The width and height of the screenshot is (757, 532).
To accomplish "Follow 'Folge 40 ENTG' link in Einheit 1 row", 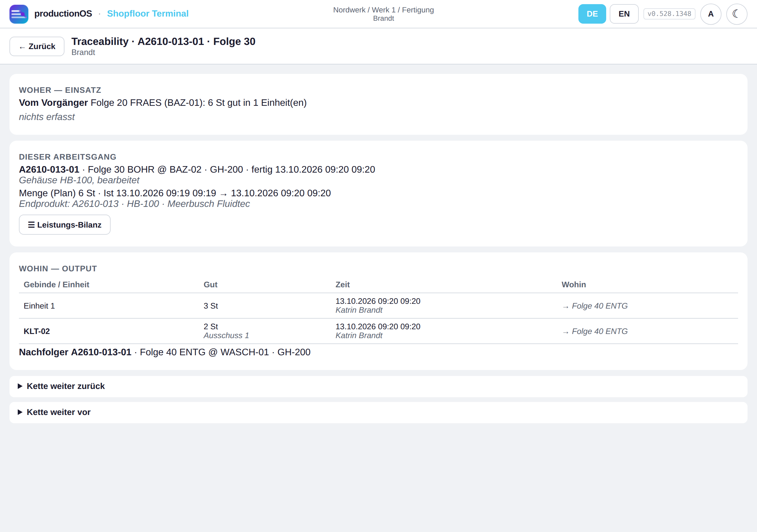I will click(595, 306).
